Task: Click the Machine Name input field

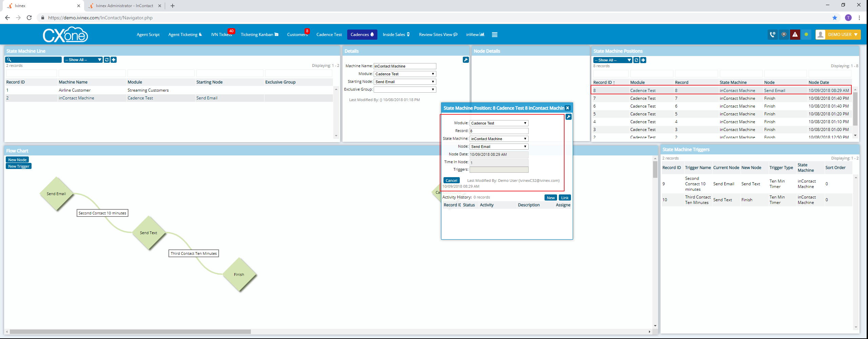Action: 405,66
